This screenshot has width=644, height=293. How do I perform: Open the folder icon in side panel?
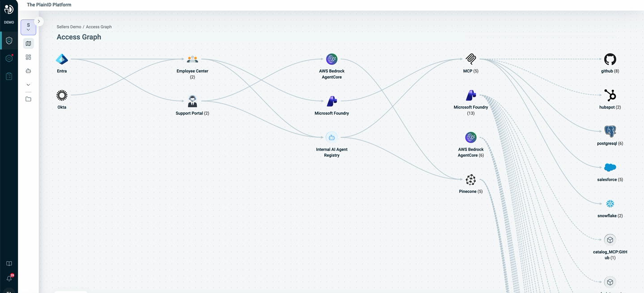28,99
